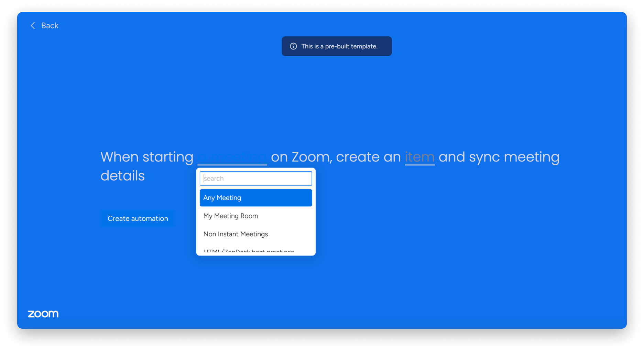Click the 'This is a pre-built template.' banner text

(339, 46)
